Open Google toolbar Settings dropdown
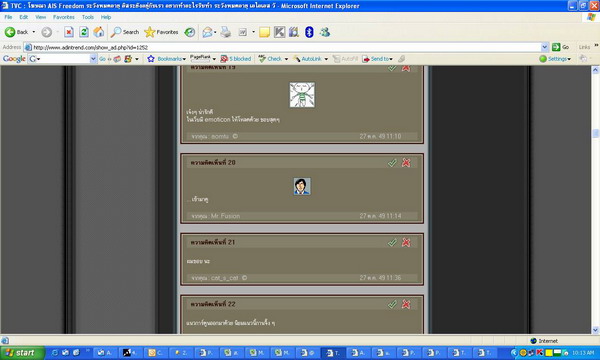The image size is (600, 360). click(555, 59)
